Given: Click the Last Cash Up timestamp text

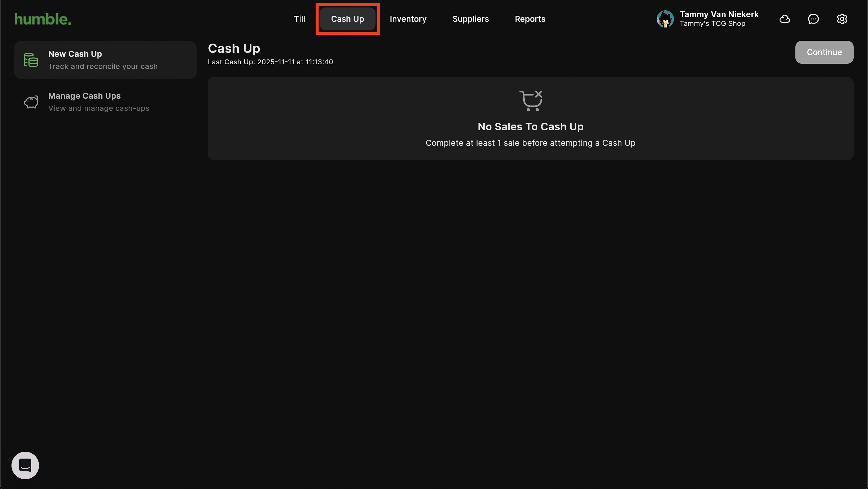Looking at the screenshot, I should [x=270, y=62].
